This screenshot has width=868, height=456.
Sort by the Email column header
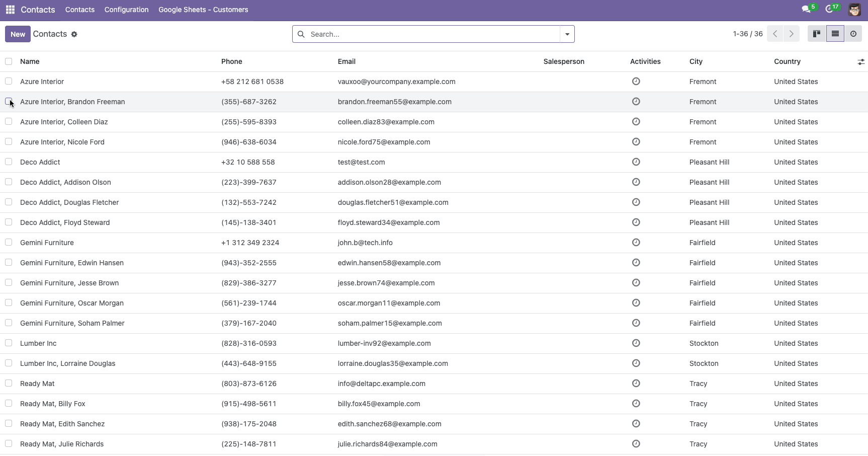pyautogui.click(x=346, y=61)
